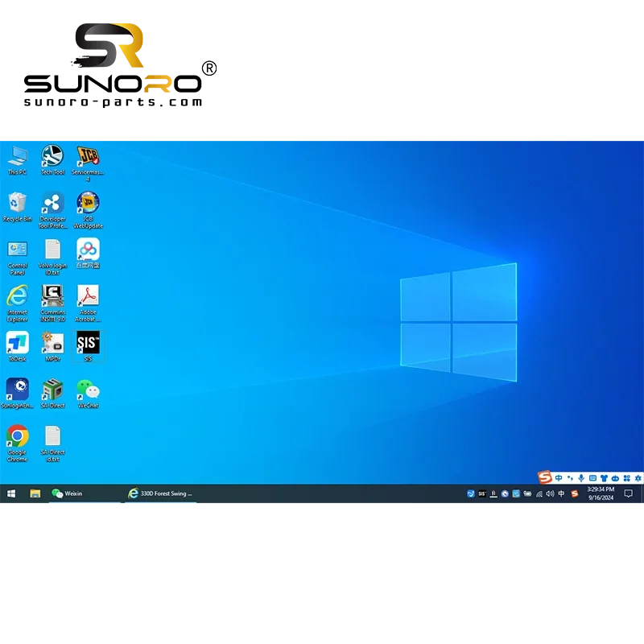Launch WeChat from the desktop
The width and height of the screenshot is (644, 644).
pyautogui.click(x=88, y=394)
